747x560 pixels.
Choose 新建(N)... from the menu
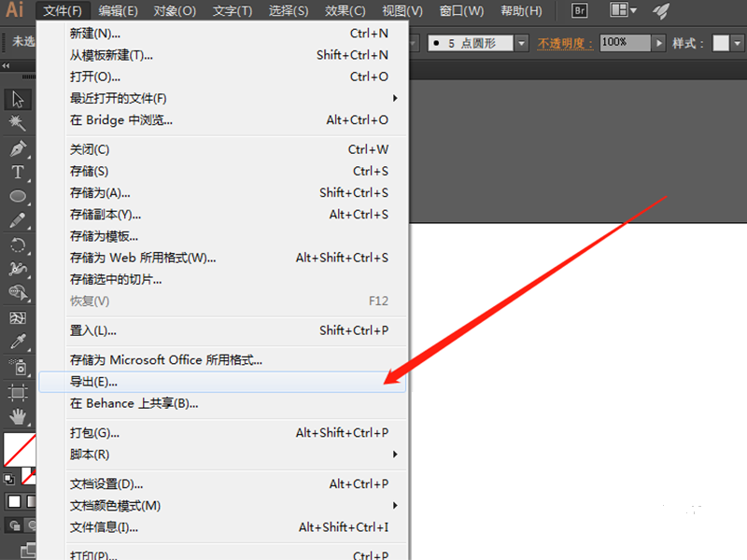222,34
